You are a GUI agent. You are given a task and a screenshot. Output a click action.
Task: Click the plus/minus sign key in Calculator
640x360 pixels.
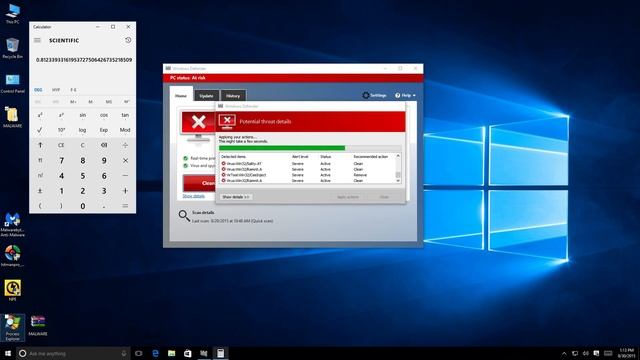click(x=40, y=191)
